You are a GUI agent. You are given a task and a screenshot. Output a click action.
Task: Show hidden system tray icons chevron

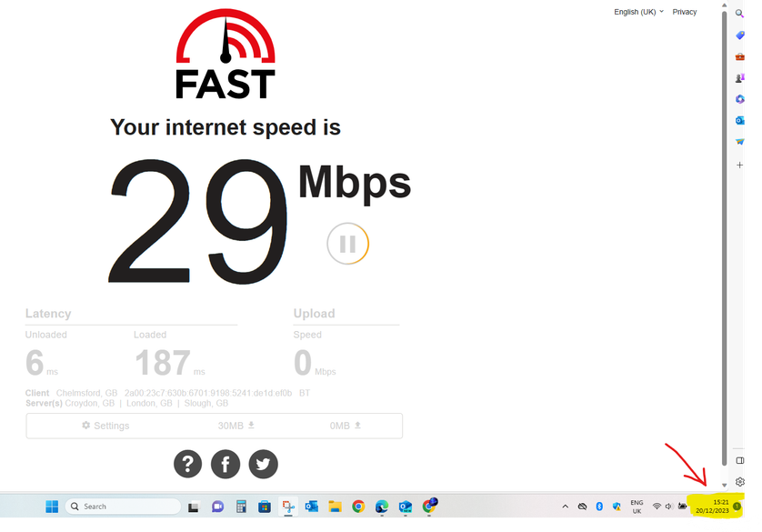[x=565, y=507]
